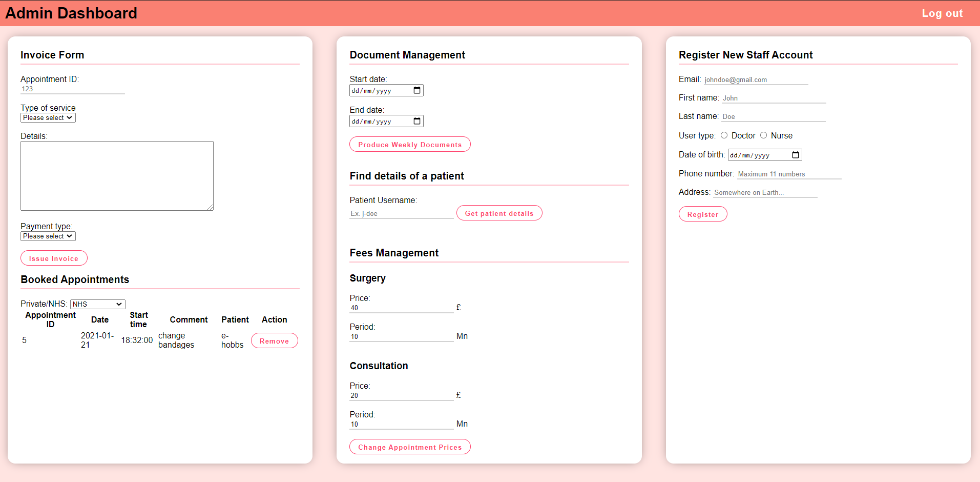Focus the Patient Username field

(402, 214)
